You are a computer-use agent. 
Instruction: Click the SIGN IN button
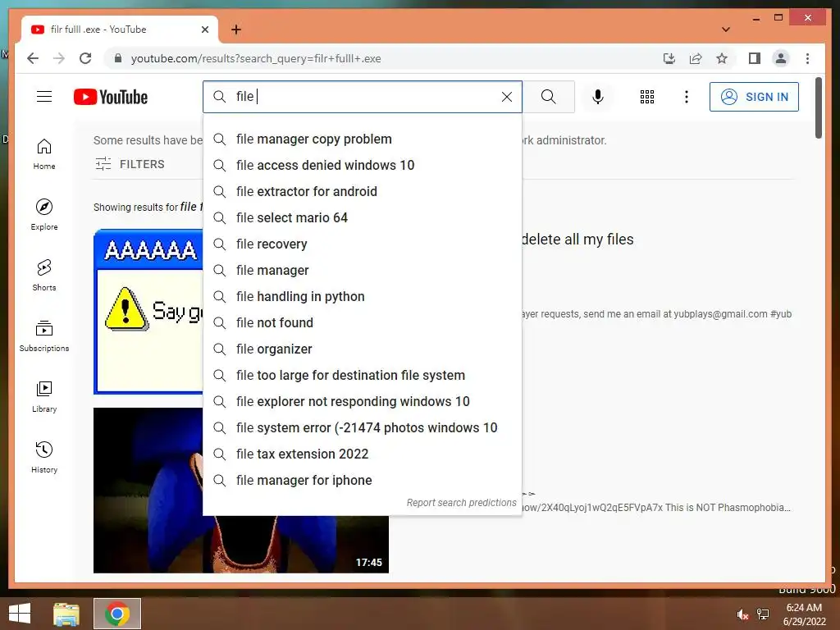coord(755,97)
